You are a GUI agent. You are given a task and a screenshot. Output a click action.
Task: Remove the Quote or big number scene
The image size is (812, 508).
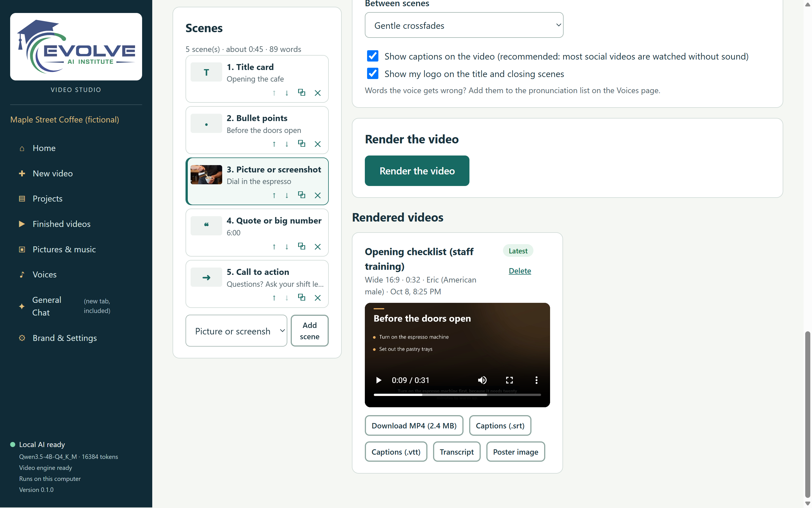[x=318, y=247]
